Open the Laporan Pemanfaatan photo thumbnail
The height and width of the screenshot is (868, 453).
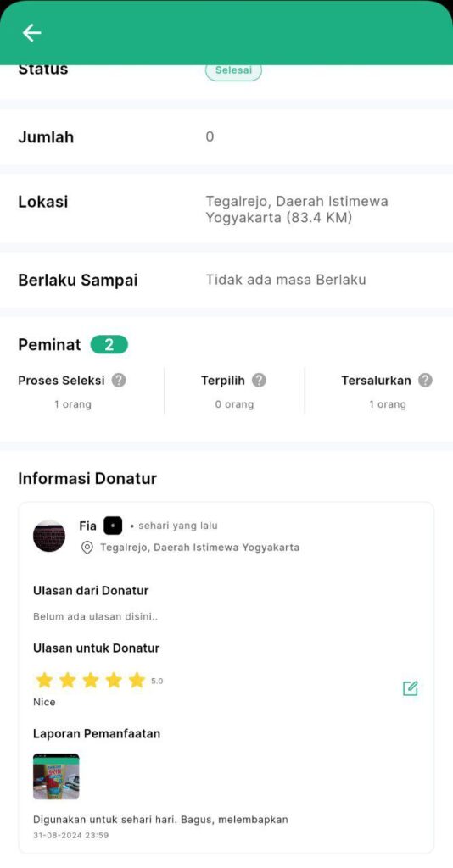56,776
